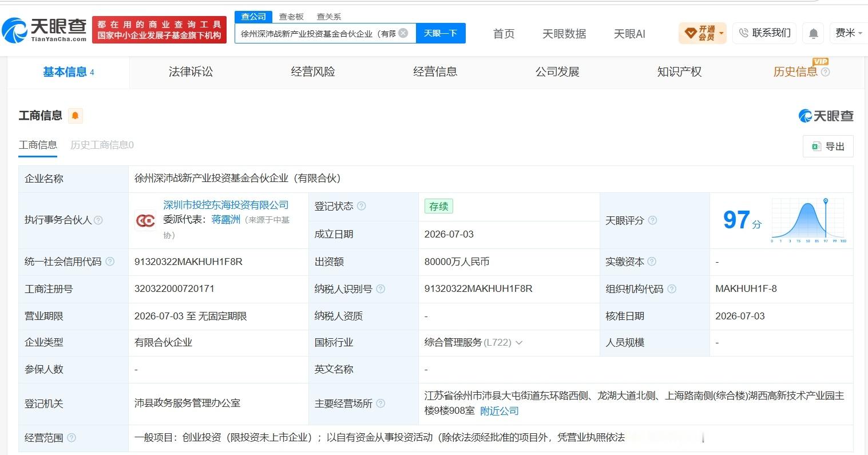Click the phone icon in 联系我们
Image resolution: width=868 pixels, height=455 pixels.
(x=744, y=33)
